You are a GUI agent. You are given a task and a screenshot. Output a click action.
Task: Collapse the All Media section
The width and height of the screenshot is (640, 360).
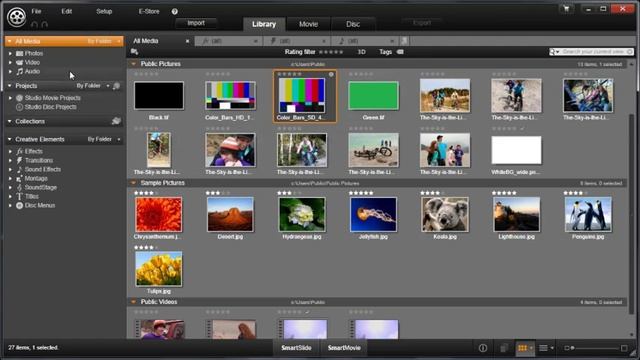(10, 41)
